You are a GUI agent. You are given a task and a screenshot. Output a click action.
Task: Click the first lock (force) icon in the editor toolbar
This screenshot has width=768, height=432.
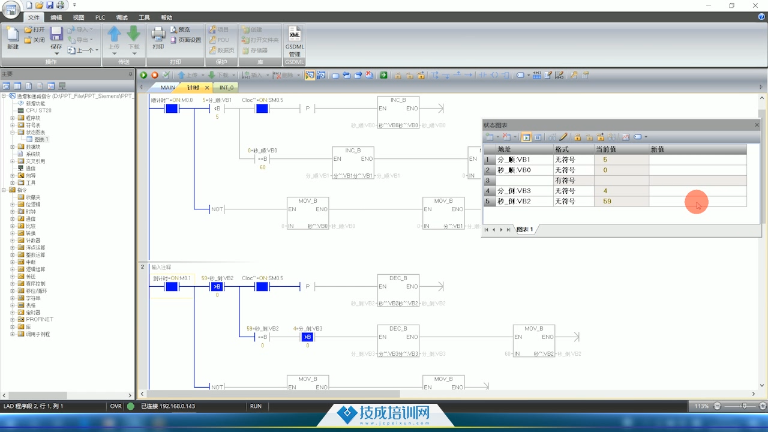pos(398,75)
